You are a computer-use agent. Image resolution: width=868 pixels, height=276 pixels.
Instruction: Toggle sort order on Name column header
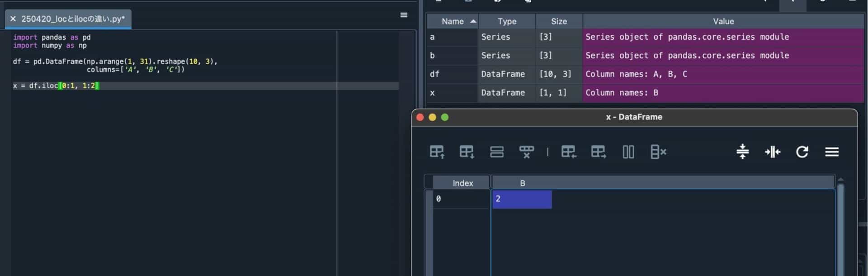pos(453,21)
